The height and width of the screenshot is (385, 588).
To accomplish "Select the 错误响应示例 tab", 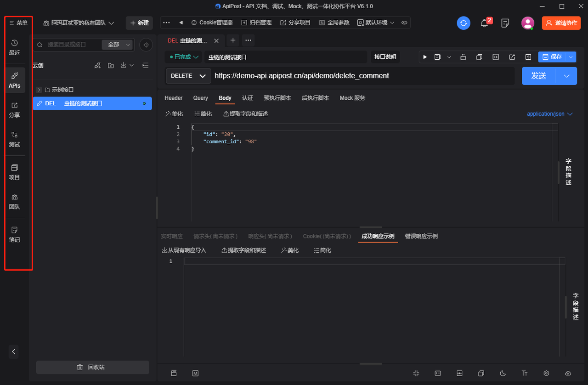I will (x=421, y=236).
